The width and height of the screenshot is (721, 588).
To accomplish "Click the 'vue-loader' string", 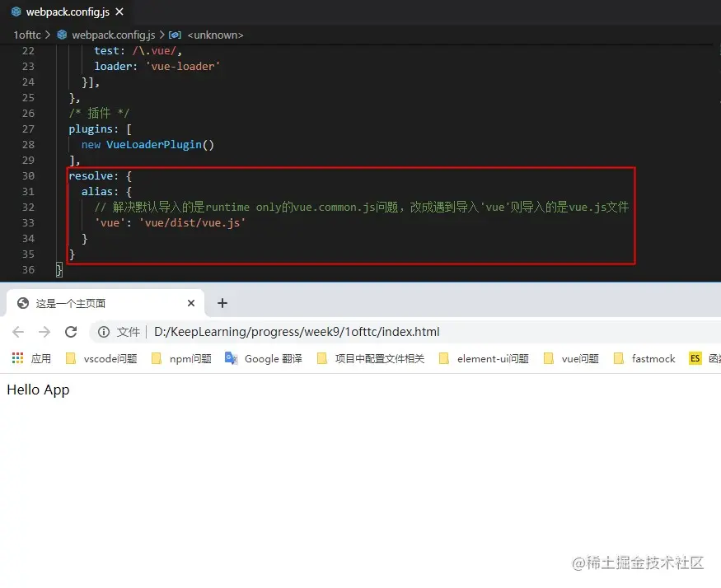I will click(x=183, y=67).
